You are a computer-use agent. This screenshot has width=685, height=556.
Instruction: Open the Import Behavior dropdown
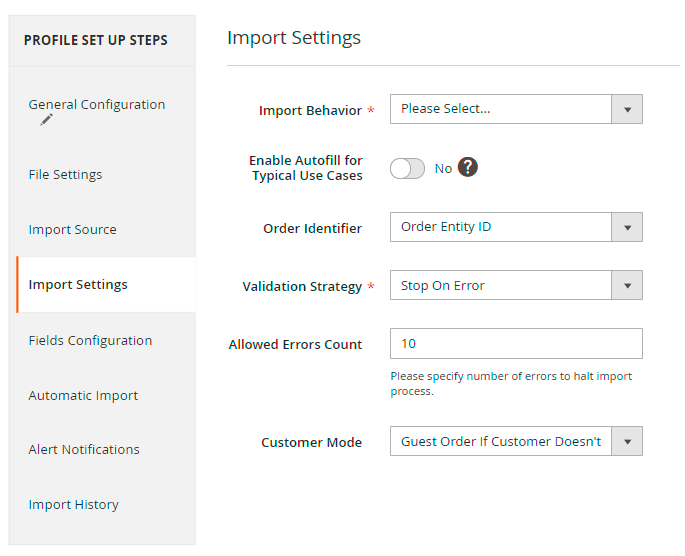point(501,109)
